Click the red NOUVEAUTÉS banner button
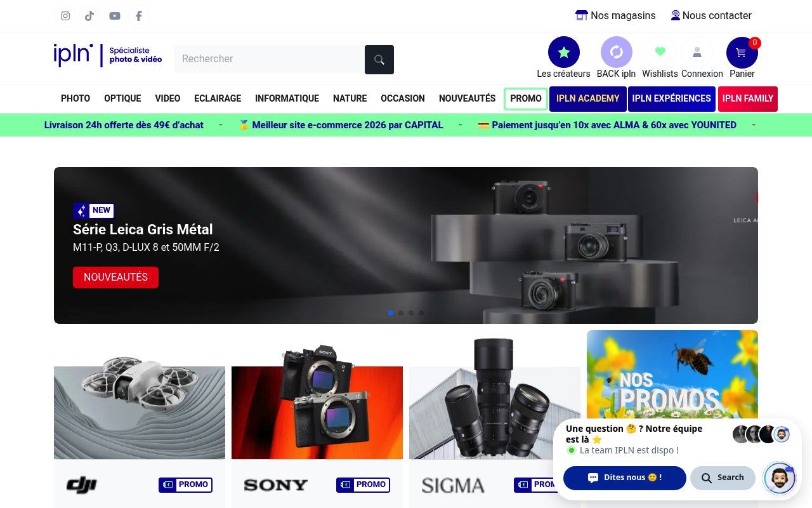Screen dimensions: 812x508 115,277
